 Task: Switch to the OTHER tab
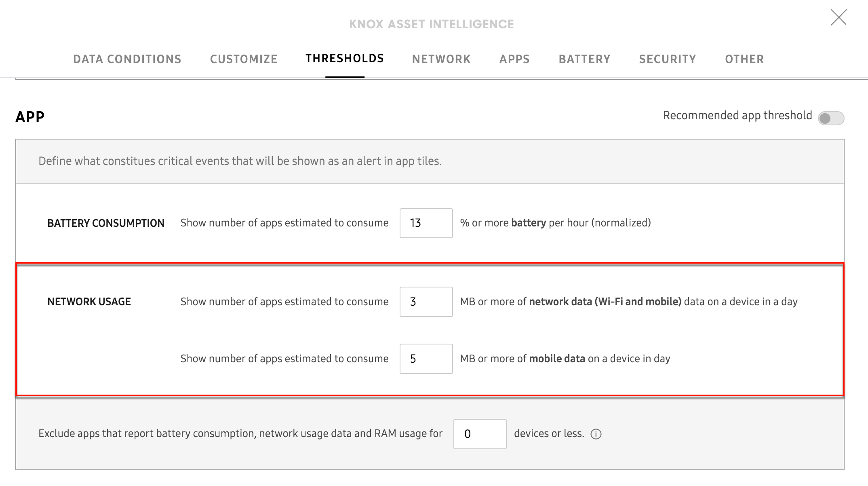click(745, 59)
